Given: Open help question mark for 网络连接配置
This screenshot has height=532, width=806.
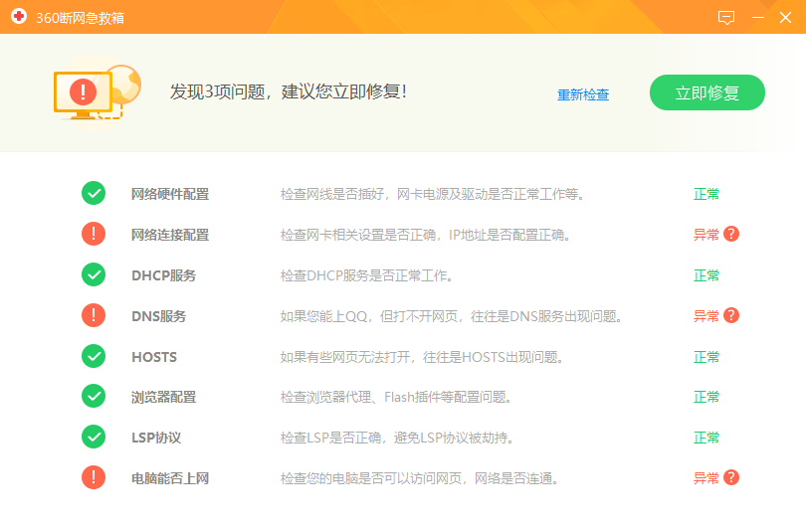Looking at the screenshot, I should tap(731, 234).
